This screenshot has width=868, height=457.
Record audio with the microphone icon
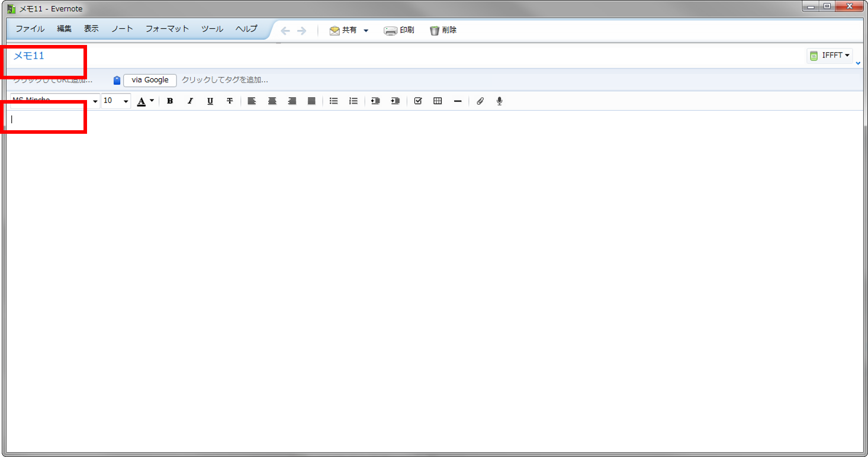tap(500, 101)
